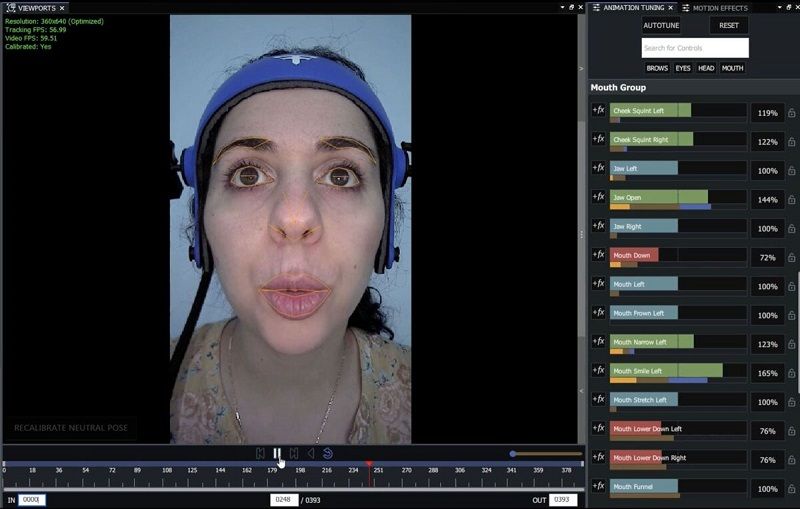
Task: Jump to the first frame
Action: (x=260, y=453)
